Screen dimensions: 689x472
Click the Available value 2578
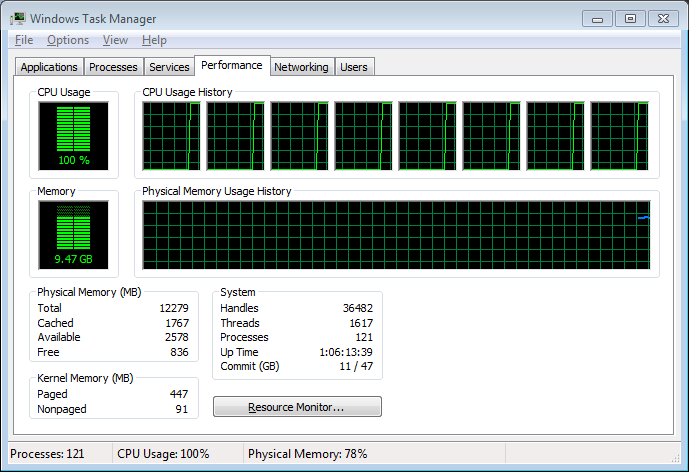tap(177, 337)
